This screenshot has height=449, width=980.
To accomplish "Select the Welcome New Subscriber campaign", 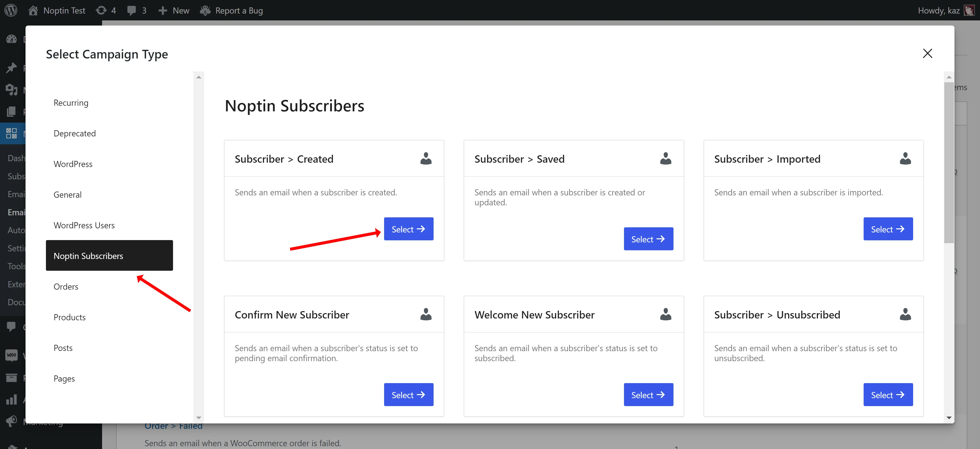I will [648, 395].
